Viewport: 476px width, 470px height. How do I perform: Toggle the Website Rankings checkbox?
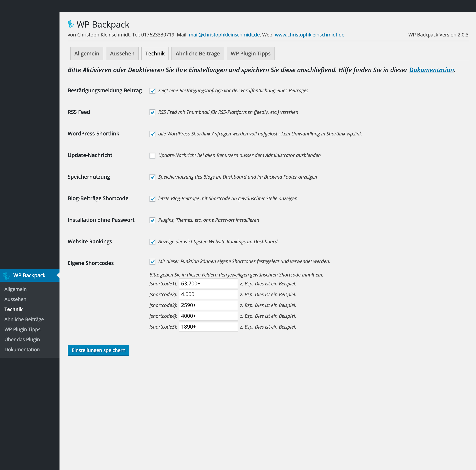point(152,242)
